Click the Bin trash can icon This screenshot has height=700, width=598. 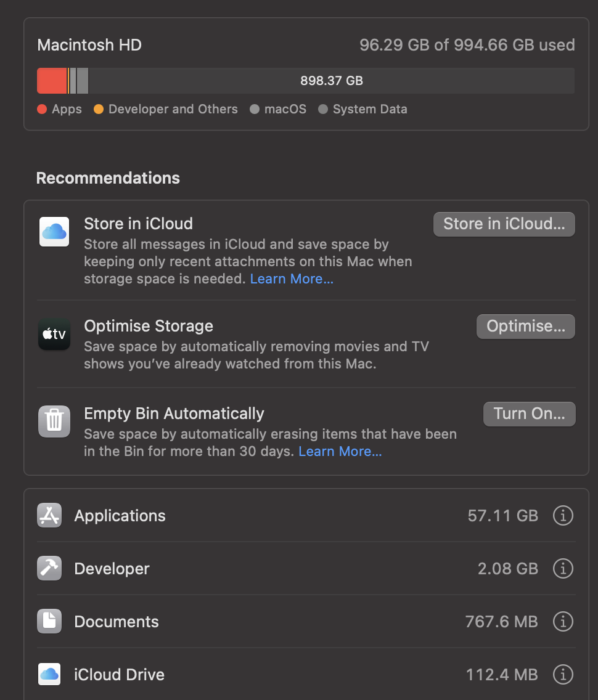click(x=54, y=421)
